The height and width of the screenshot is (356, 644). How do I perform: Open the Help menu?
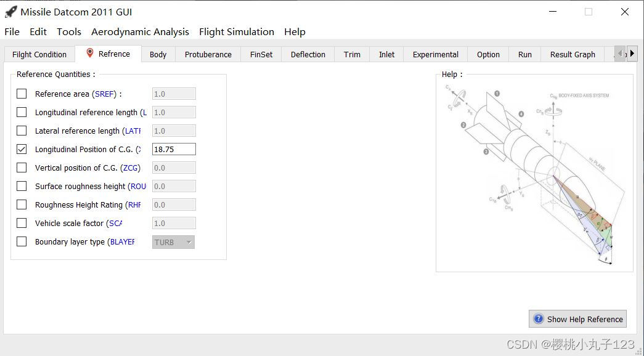295,31
